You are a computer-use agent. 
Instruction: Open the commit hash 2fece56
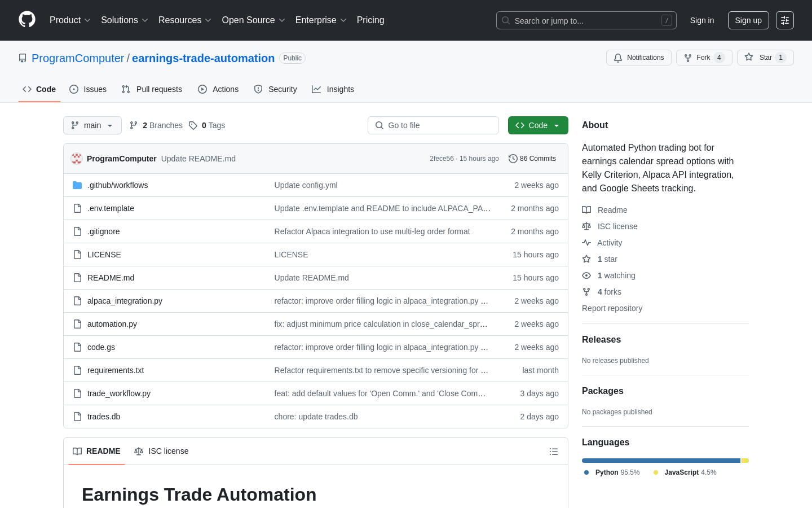click(x=442, y=159)
